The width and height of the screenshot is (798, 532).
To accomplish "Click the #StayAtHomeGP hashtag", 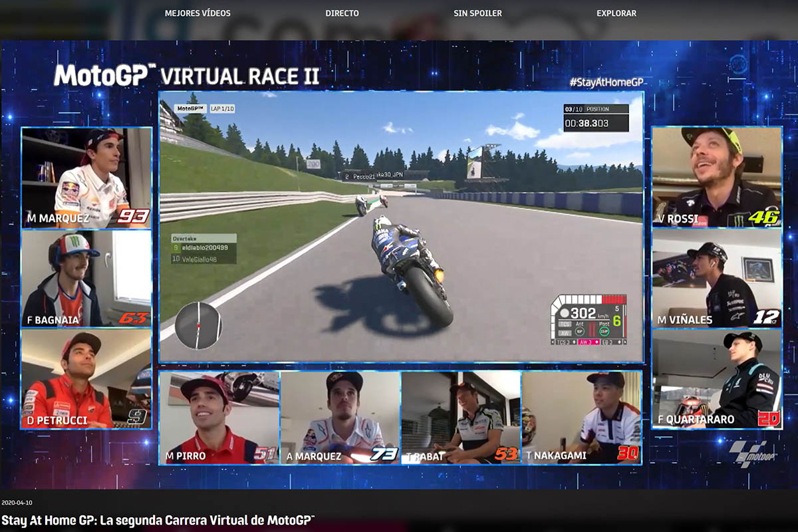I will (606, 82).
